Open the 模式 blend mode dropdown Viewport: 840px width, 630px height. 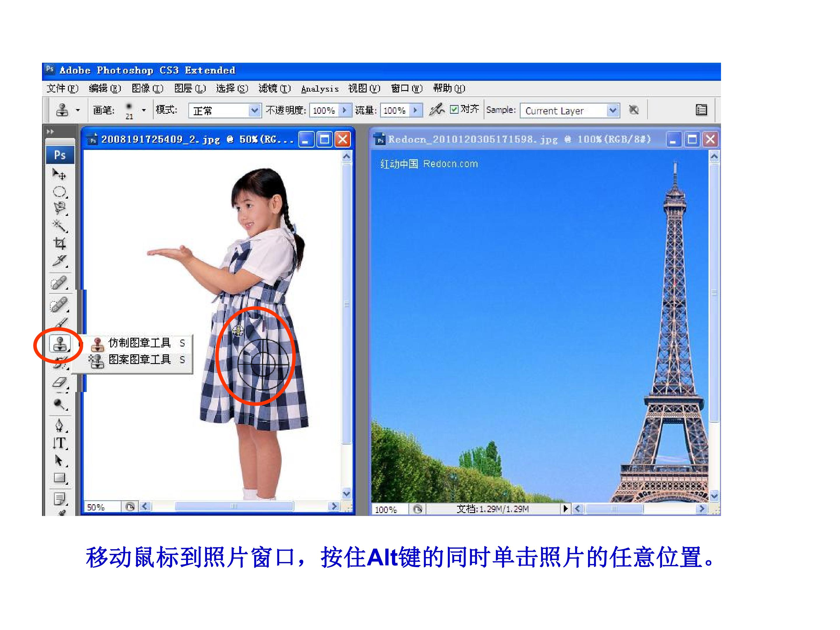[224, 111]
